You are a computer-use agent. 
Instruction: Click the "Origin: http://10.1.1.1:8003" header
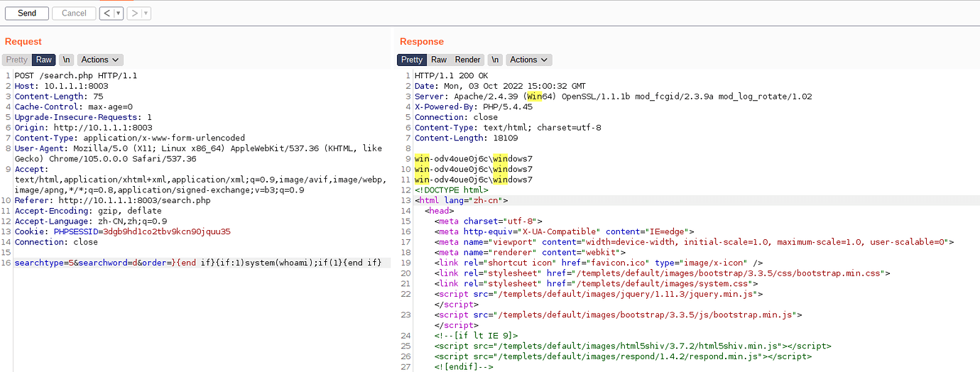click(x=83, y=128)
